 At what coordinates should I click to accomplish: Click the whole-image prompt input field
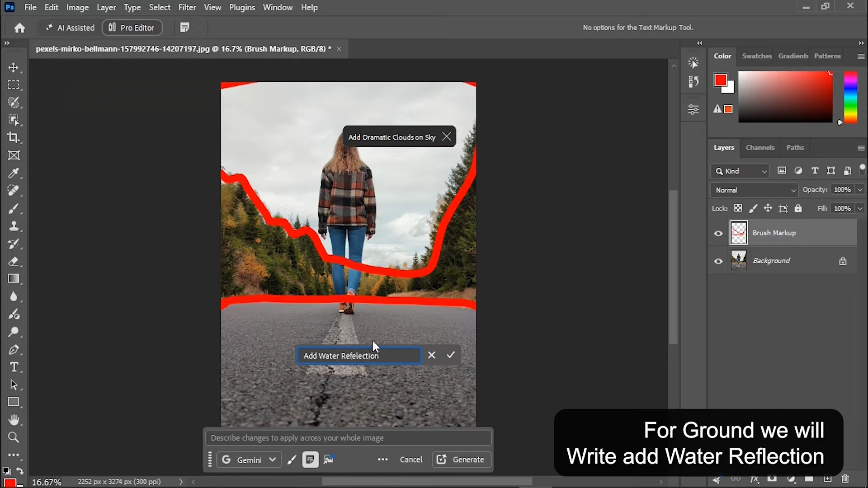point(348,438)
